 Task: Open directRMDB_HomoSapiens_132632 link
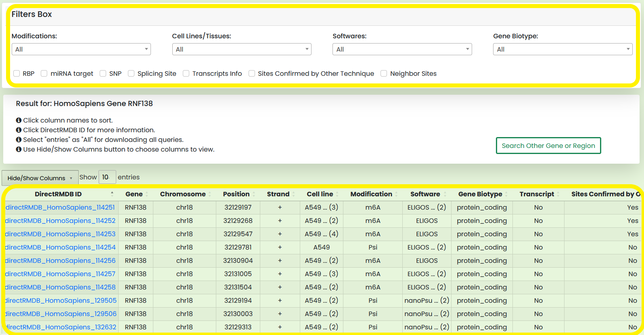point(61,327)
